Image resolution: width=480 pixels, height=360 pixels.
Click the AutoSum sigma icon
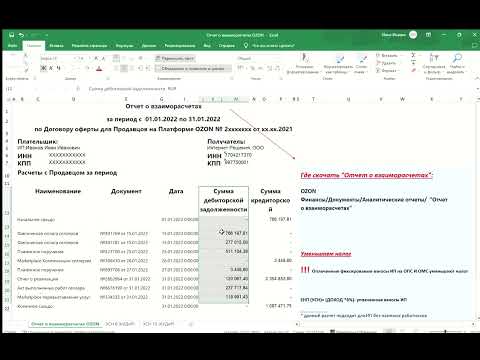413,55
